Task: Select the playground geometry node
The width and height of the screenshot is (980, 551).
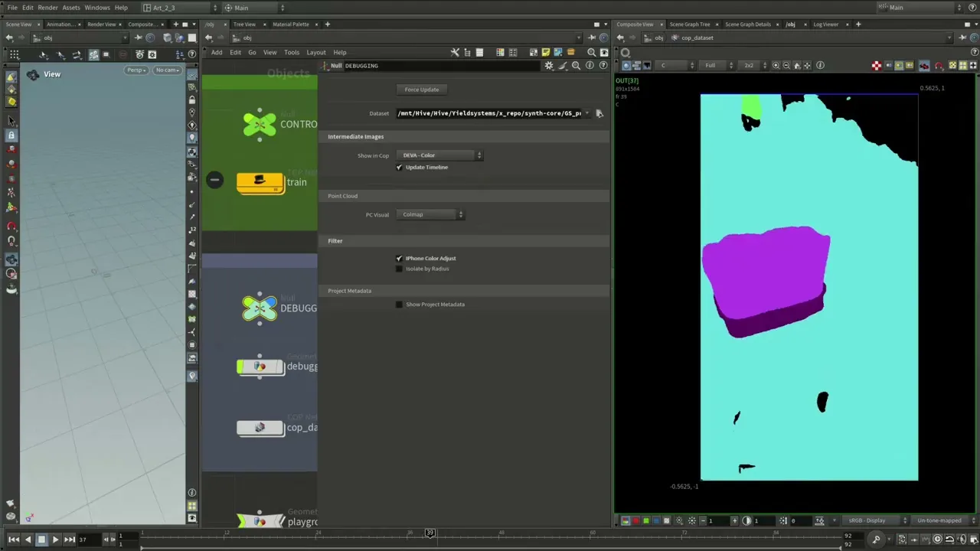Action: 260,522
